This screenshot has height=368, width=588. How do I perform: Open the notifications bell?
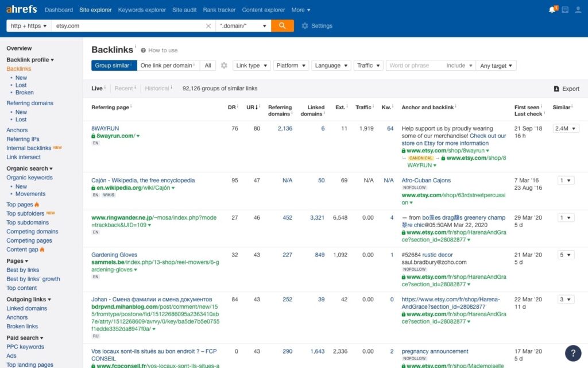[553, 9]
